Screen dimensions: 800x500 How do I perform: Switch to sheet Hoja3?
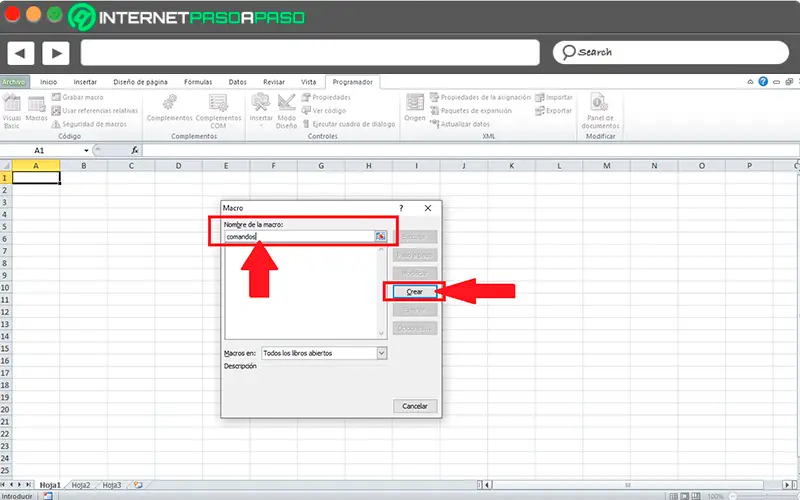(x=112, y=485)
